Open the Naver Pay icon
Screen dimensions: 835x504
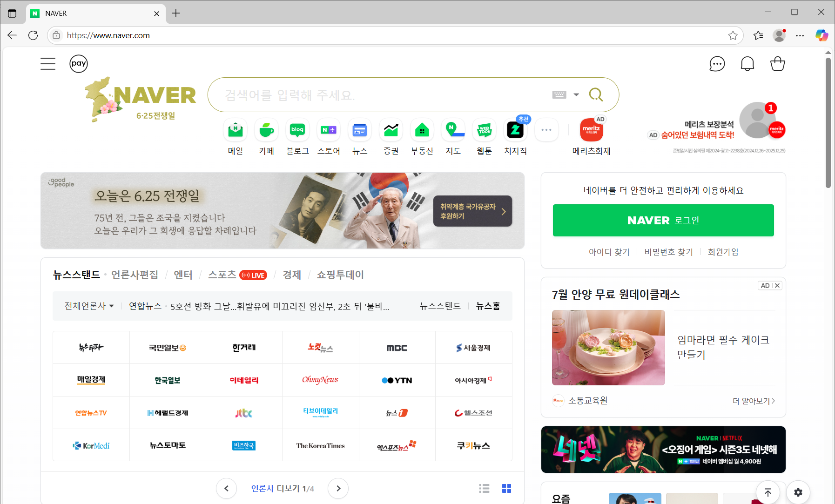(x=79, y=64)
